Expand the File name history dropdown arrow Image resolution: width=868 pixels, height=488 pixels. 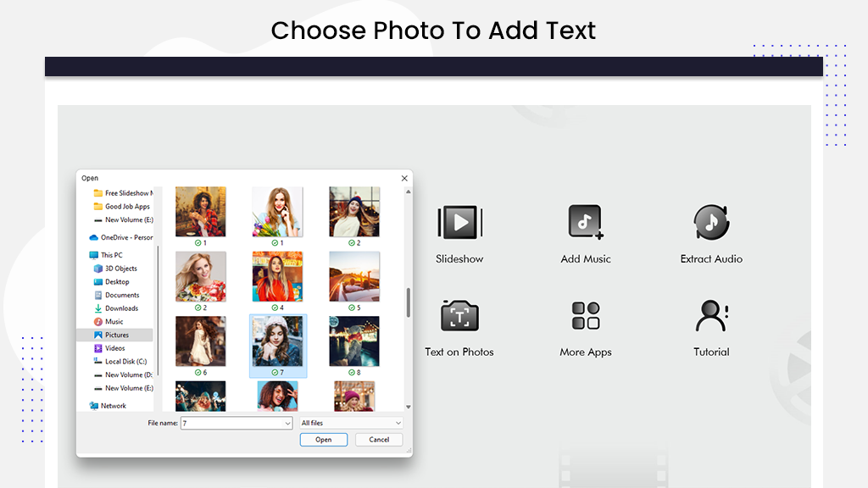[288, 424]
